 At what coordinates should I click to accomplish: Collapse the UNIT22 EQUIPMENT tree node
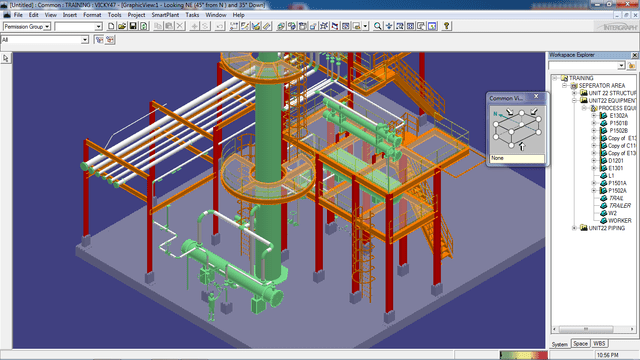(x=575, y=100)
